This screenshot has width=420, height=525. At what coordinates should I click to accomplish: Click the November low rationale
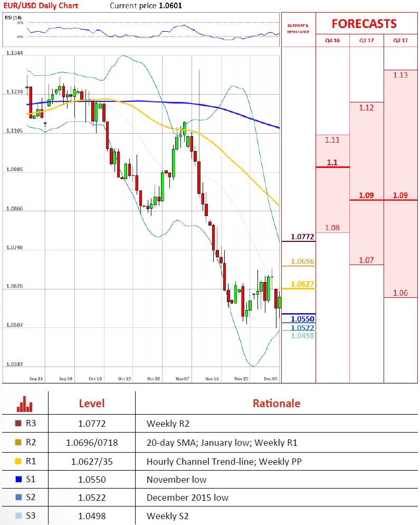click(177, 480)
